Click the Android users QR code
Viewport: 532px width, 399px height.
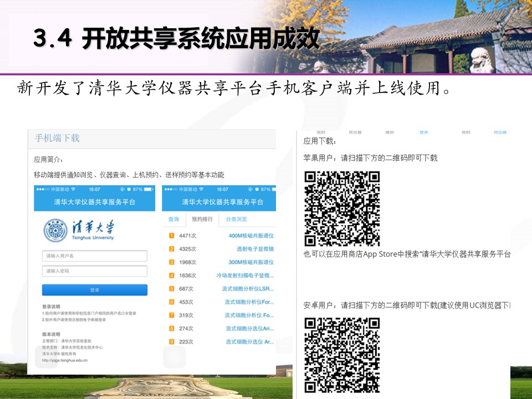click(x=342, y=355)
